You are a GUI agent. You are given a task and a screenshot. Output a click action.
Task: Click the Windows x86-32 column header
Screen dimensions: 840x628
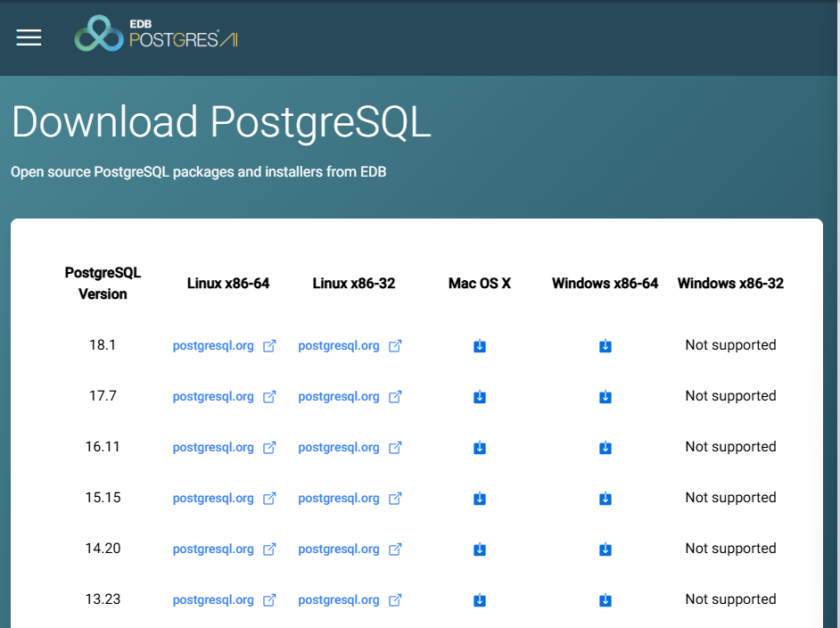[x=730, y=283]
